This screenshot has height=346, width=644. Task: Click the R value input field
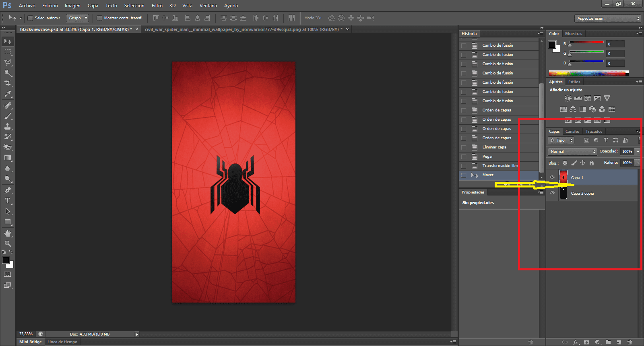(x=615, y=44)
